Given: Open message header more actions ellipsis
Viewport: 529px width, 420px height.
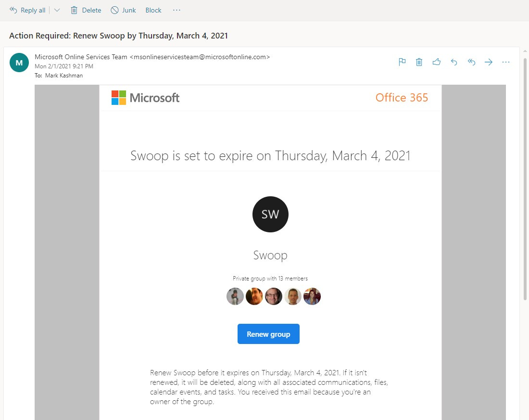Looking at the screenshot, I should (506, 62).
